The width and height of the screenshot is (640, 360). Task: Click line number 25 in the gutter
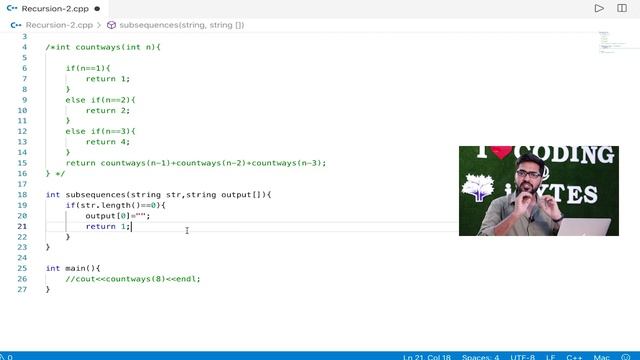(x=22, y=268)
